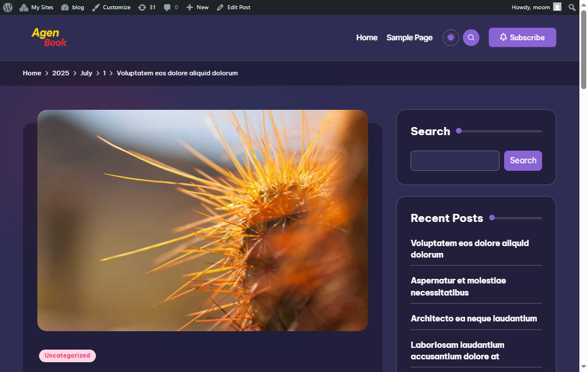Click inside the sidebar search field

(x=455, y=160)
